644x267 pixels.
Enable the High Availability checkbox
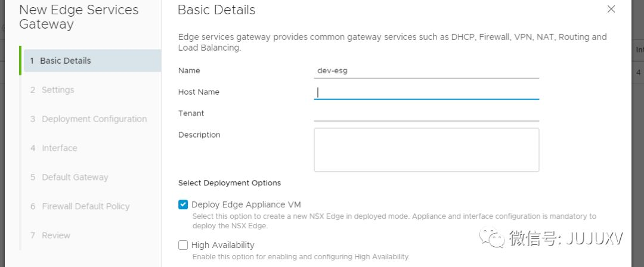pyautogui.click(x=183, y=245)
